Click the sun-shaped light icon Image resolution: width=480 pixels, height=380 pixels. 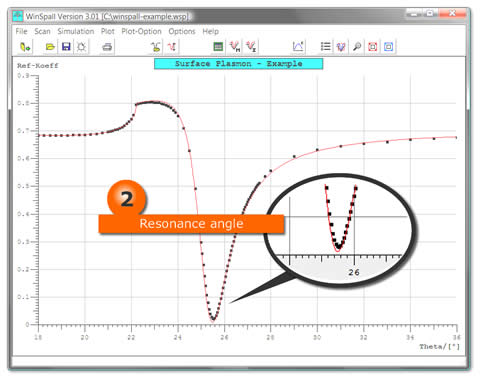[x=81, y=47]
